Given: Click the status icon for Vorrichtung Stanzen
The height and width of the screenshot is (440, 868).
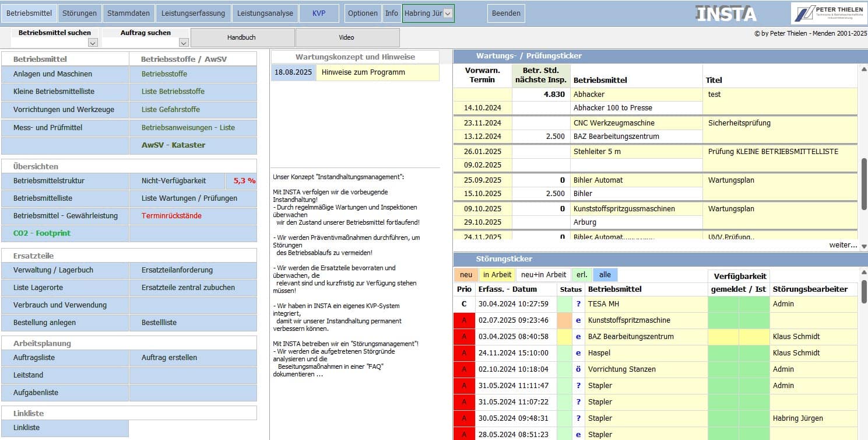Looking at the screenshot, I should pos(578,369).
